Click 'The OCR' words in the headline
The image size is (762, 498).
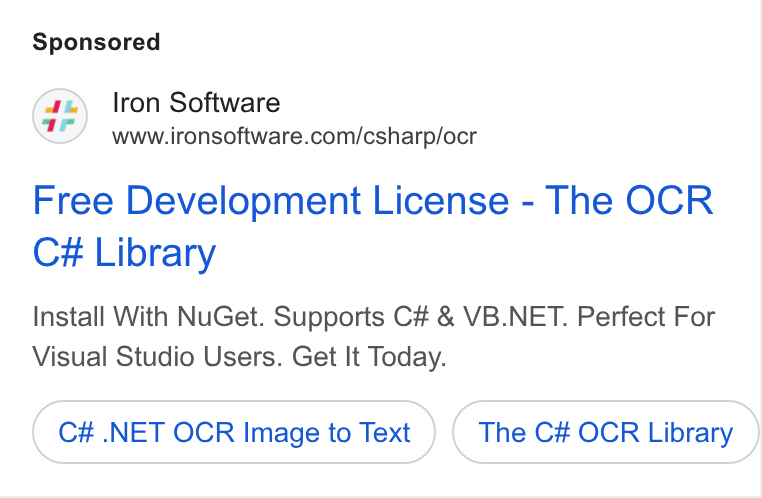[x=629, y=200]
